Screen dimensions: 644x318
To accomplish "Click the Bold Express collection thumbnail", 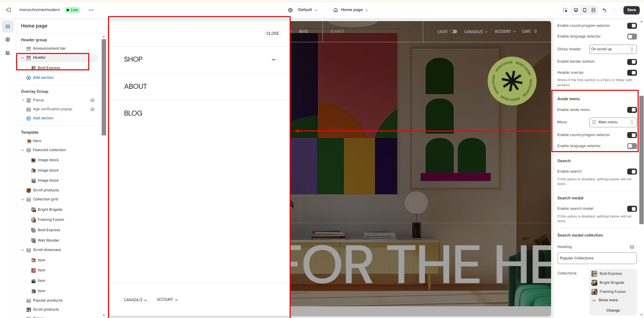I will (594, 274).
